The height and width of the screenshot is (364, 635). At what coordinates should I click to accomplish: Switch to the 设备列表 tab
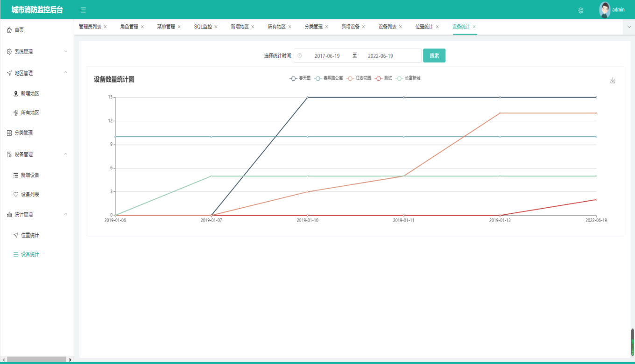[388, 27]
